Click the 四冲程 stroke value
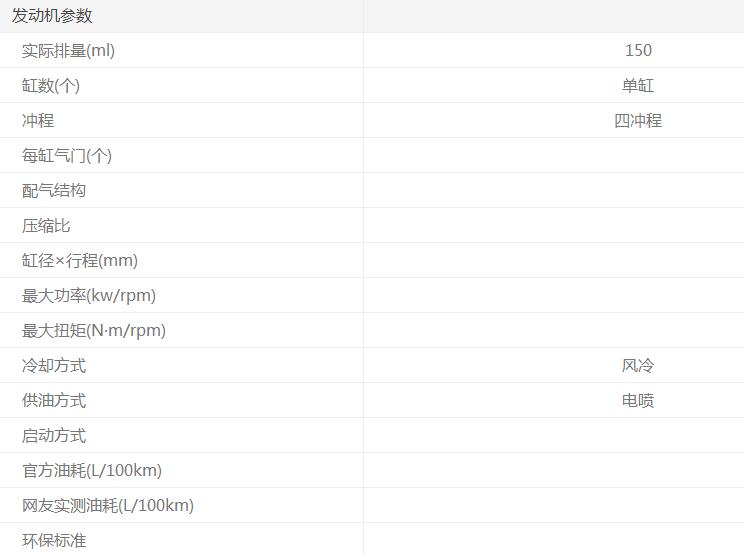Screen dimensions: 744x556 tap(638, 121)
